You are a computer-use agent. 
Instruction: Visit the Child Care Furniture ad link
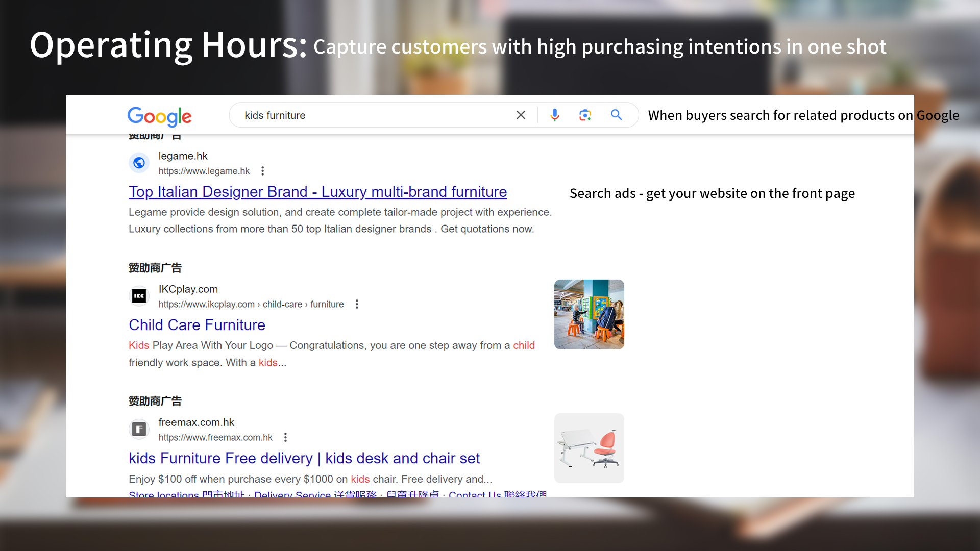click(197, 324)
